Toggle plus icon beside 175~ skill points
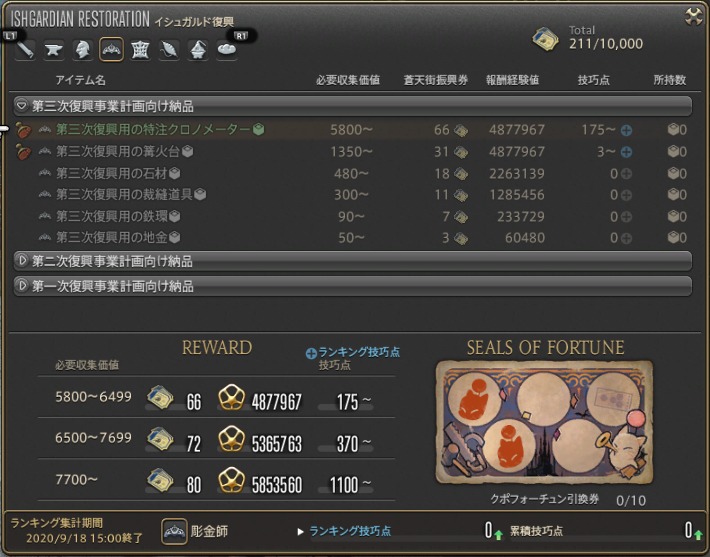Screen dimensions: 710x557 click(x=627, y=131)
